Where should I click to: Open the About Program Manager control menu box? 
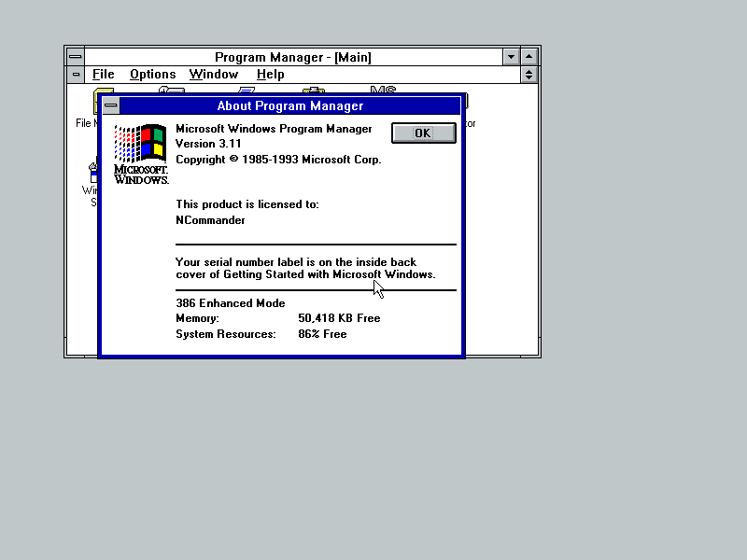click(111, 105)
